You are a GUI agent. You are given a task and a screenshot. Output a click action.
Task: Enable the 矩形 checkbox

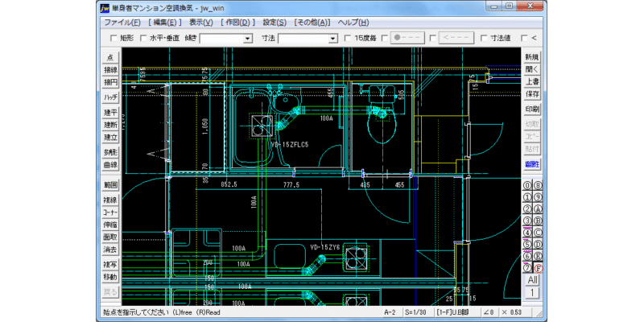click(114, 38)
